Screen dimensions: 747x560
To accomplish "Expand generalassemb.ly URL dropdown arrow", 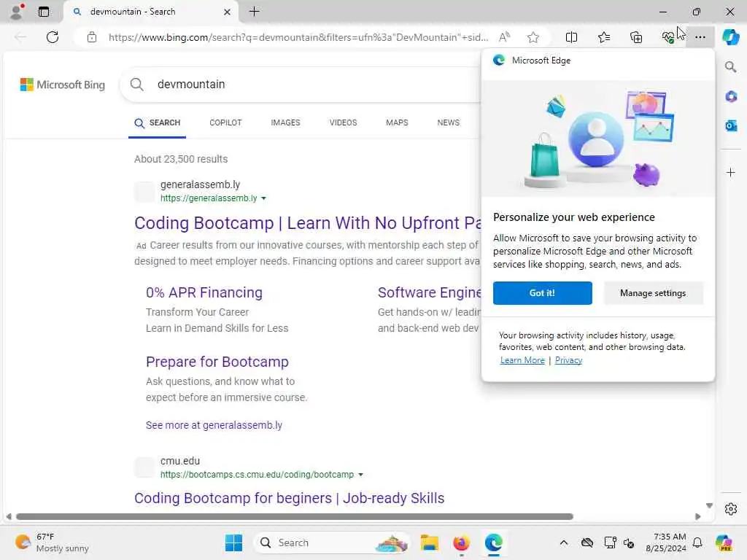I will click(x=263, y=198).
